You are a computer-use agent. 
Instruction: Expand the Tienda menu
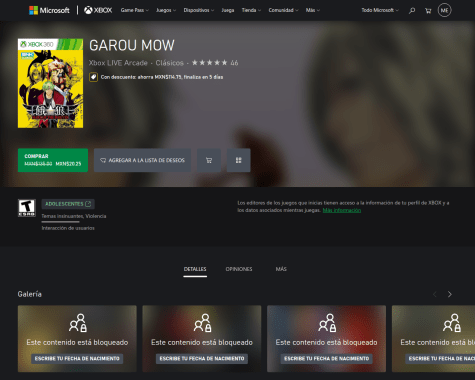(x=251, y=10)
